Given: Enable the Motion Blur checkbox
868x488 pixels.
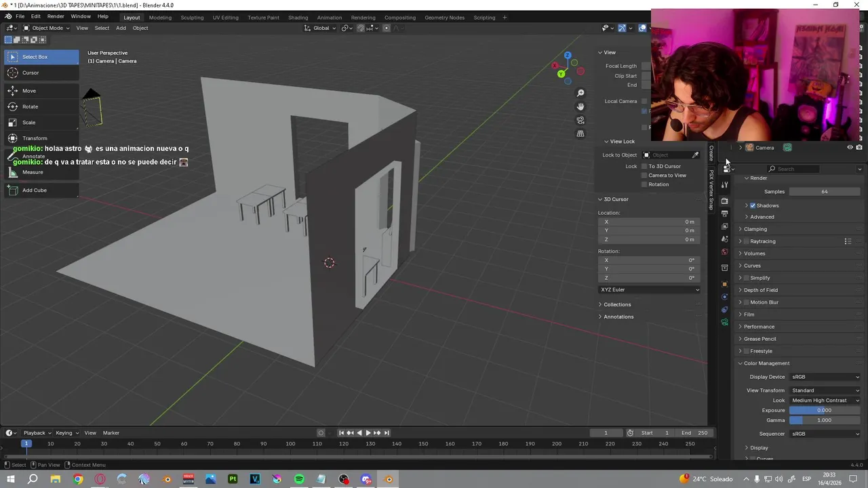Looking at the screenshot, I should tap(747, 302).
